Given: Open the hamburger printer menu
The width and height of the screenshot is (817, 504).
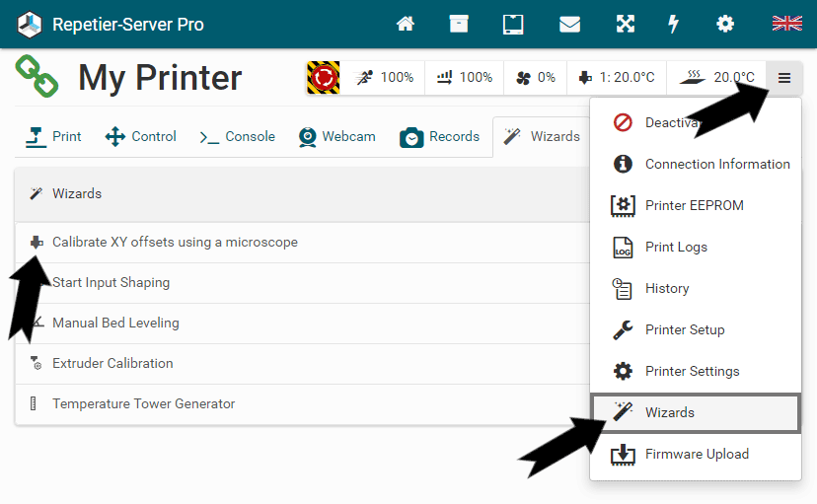Looking at the screenshot, I should tap(784, 78).
